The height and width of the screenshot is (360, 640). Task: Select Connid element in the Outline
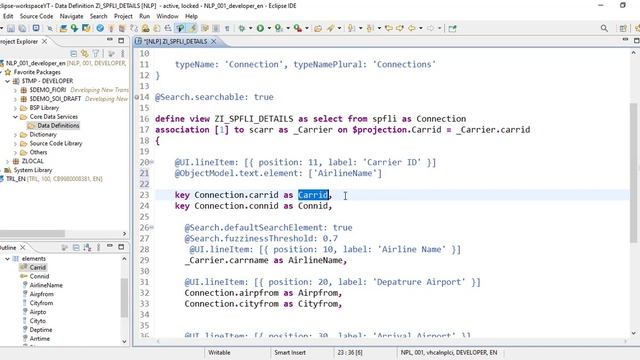click(39, 276)
